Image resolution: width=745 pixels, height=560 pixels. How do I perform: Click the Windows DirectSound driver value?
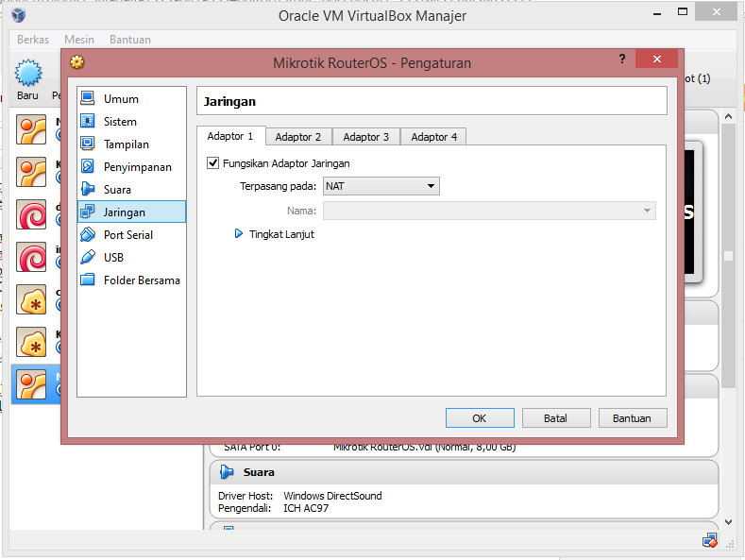click(332, 496)
